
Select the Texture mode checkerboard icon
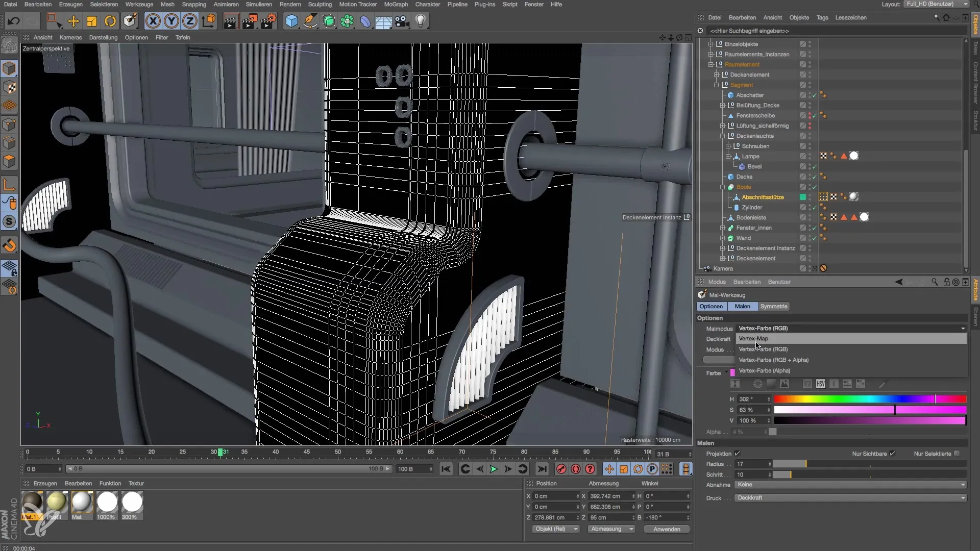pos(10,87)
